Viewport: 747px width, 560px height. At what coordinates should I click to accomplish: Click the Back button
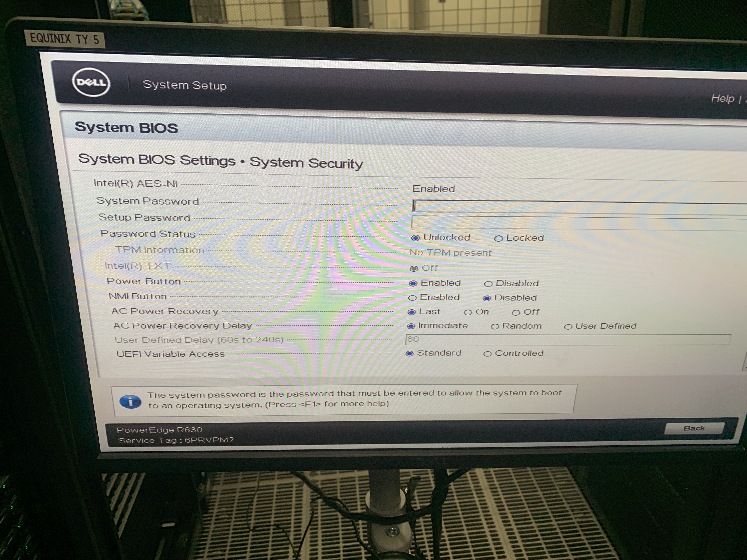point(694,428)
